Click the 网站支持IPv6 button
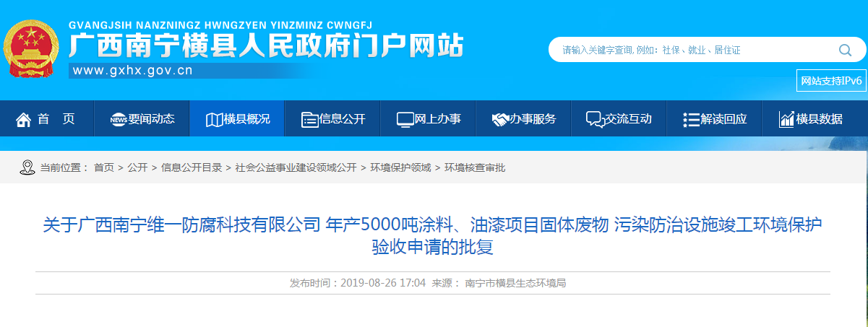The image size is (868, 327). tap(831, 80)
